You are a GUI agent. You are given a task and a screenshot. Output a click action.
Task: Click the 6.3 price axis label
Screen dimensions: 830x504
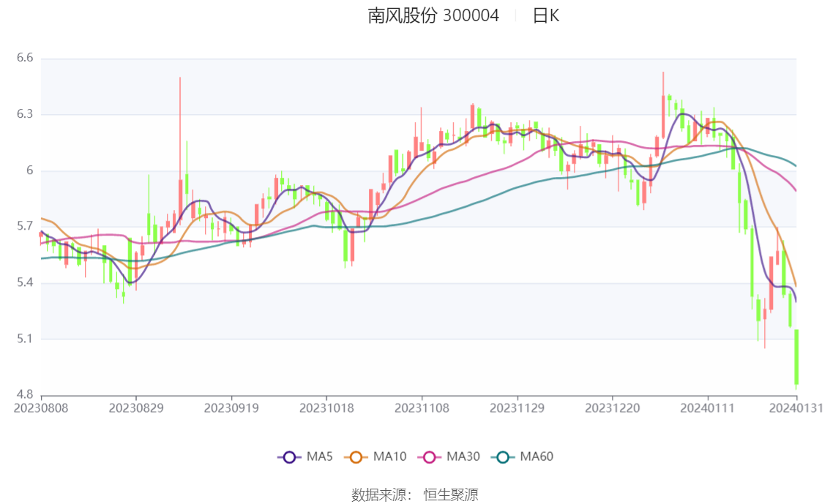click(25, 114)
